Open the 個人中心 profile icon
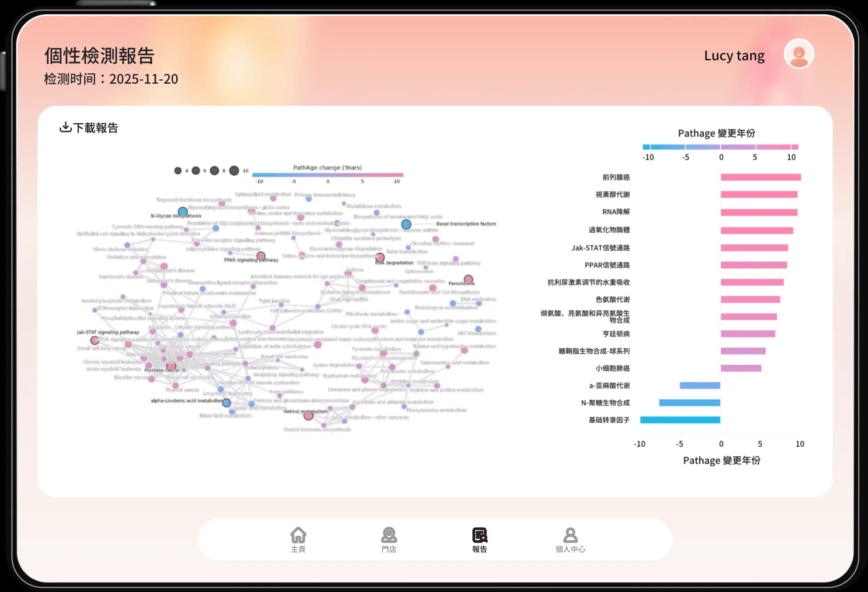Image resolution: width=868 pixels, height=592 pixels. (x=570, y=535)
